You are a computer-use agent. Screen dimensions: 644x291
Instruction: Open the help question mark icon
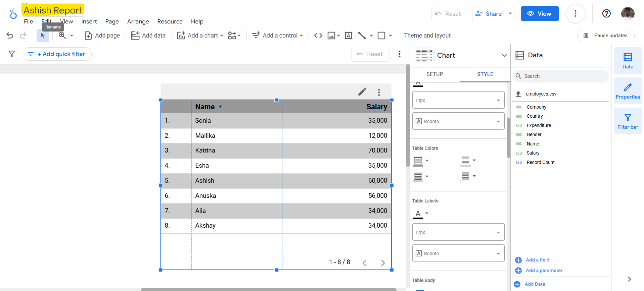click(x=606, y=14)
